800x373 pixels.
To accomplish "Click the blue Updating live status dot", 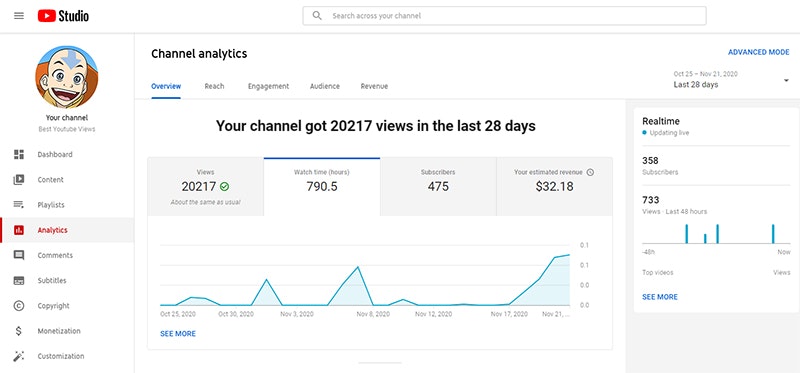I will [644, 133].
